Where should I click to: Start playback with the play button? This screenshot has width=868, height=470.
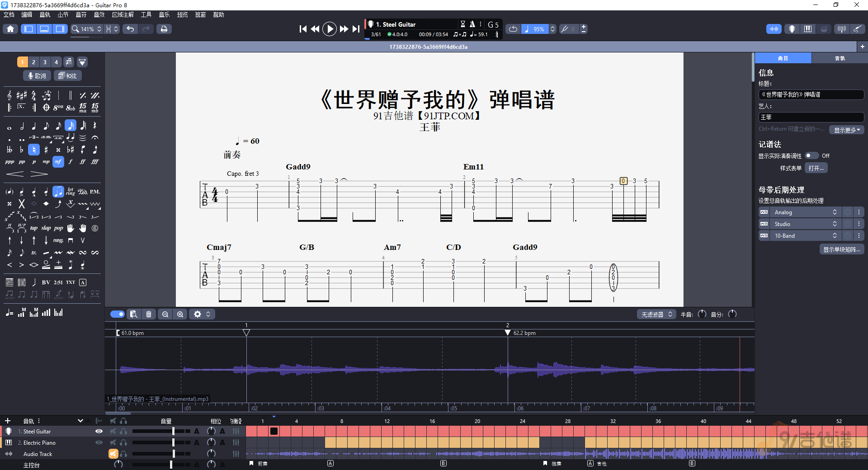click(330, 29)
